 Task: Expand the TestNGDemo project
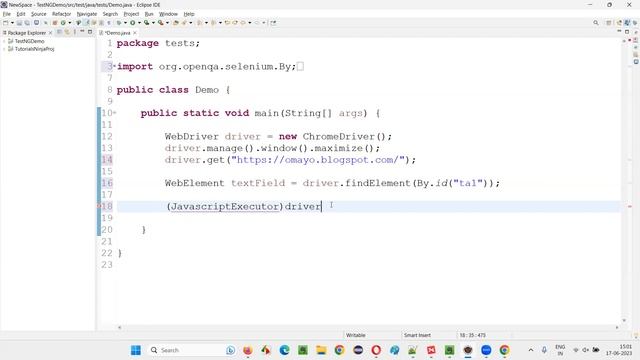click(4, 41)
